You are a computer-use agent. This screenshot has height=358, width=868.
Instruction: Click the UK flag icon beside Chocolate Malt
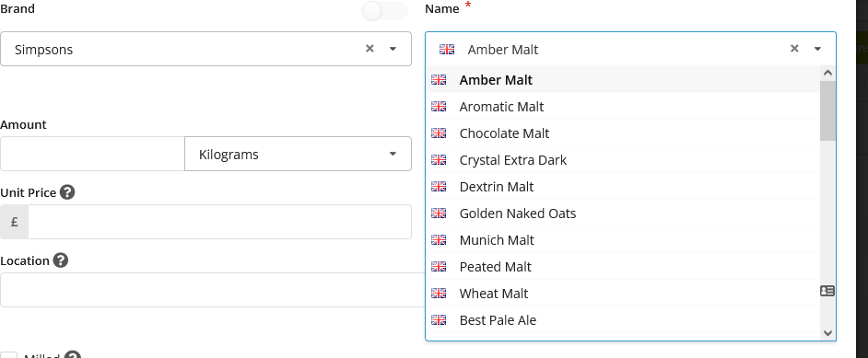439,133
